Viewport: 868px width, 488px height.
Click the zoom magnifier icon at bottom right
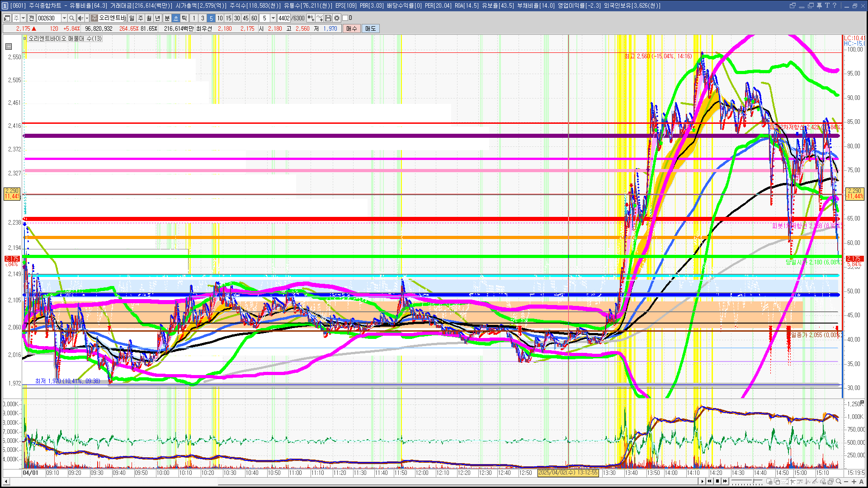coord(839,481)
